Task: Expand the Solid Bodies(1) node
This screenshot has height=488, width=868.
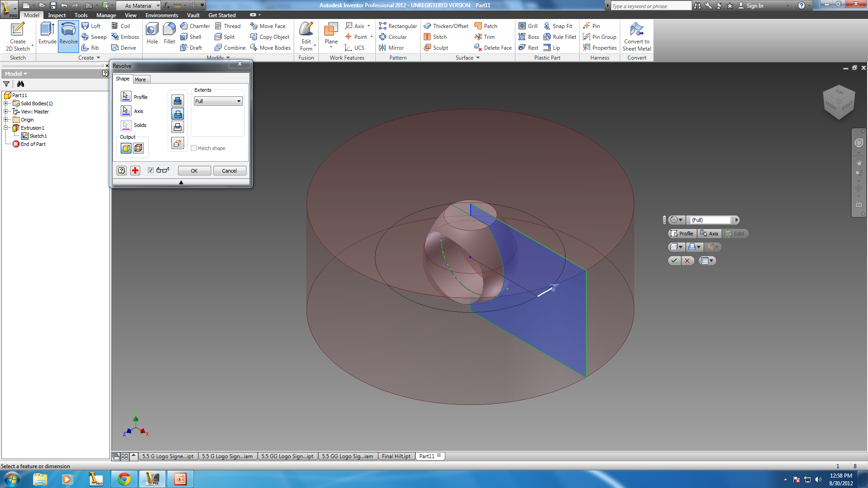Action: (6, 103)
